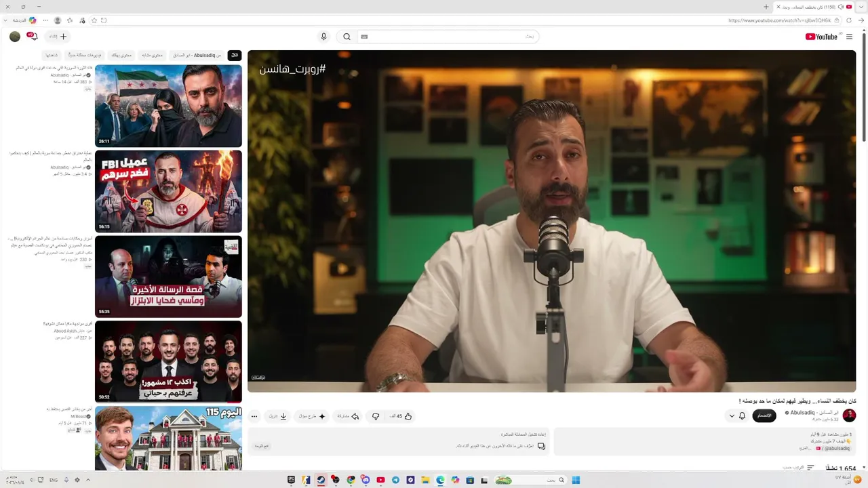Image resolution: width=868 pixels, height=488 pixels.
Task: Select the watched videos filter chip
Action: tap(52, 55)
